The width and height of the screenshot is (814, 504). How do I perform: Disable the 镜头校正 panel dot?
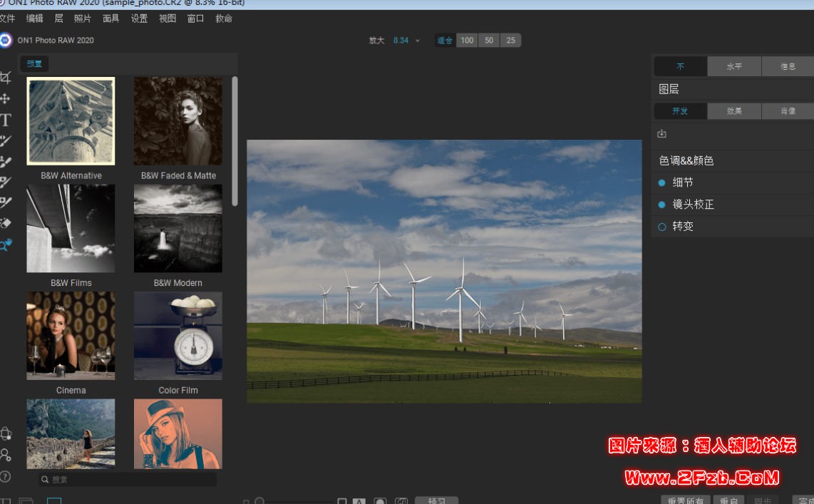tap(661, 205)
